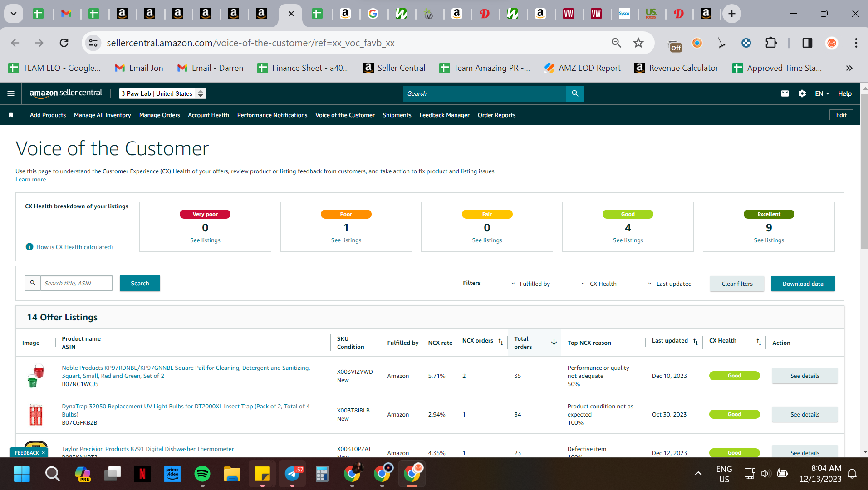Click the Seller Central search magnifier button
This screenshot has width=868, height=490.
tap(575, 93)
